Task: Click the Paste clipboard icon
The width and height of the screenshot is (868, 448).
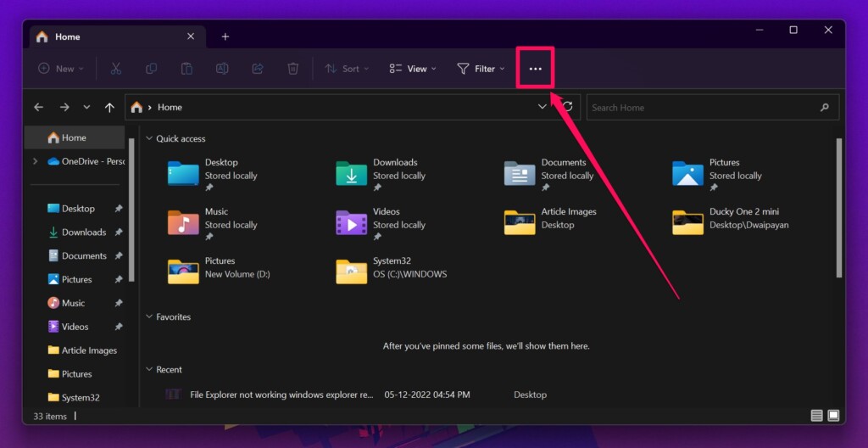Action: pos(186,69)
